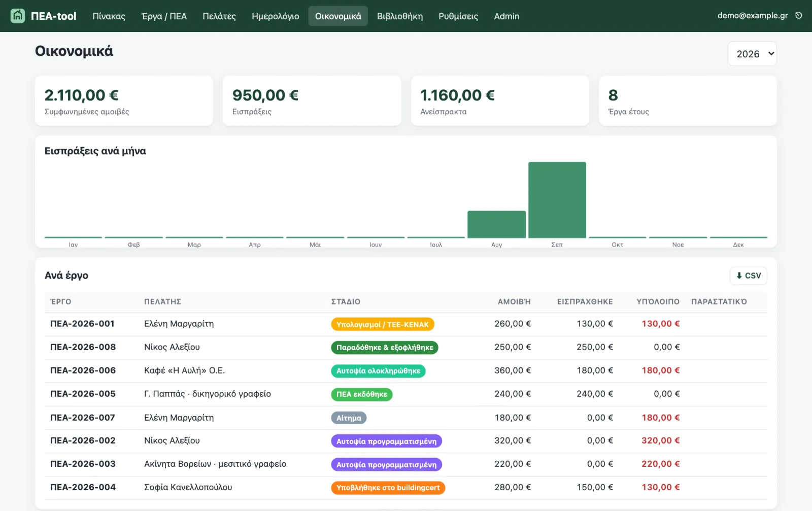Image resolution: width=812 pixels, height=511 pixels.
Task: Click the red 320,00 € balance
Action: click(660, 440)
